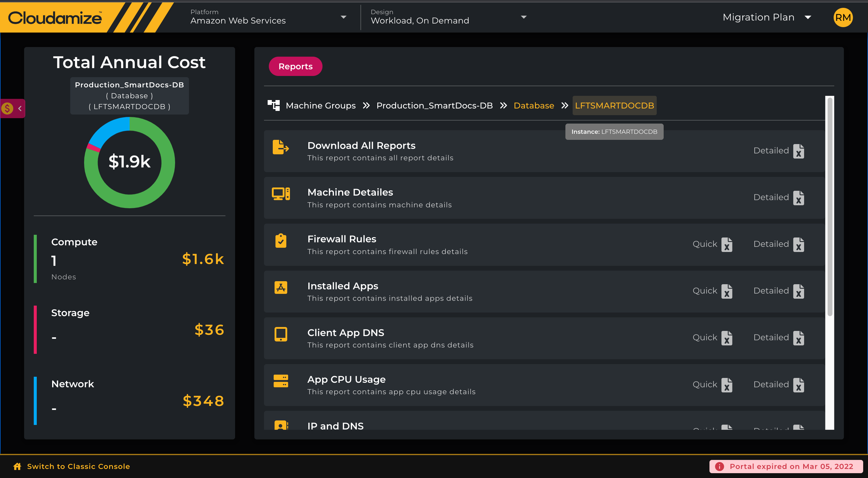Select the Reports pill tab
This screenshot has width=868, height=478.
tap(295, 66)
